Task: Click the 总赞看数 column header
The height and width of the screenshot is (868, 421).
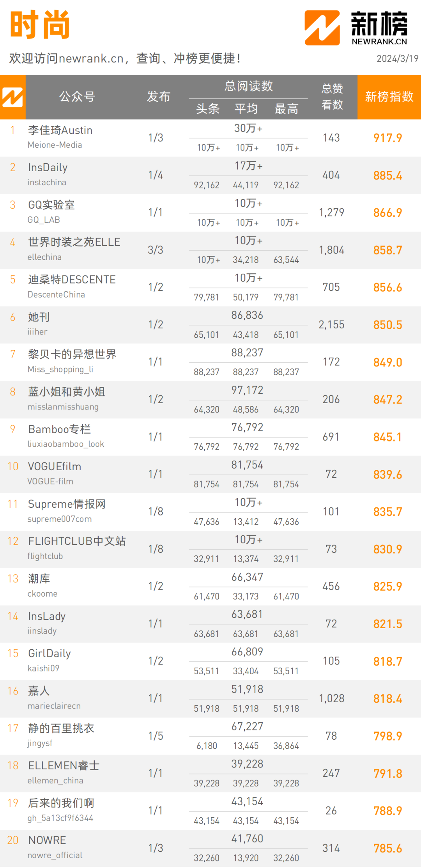Action: click(x=332, y=97)
